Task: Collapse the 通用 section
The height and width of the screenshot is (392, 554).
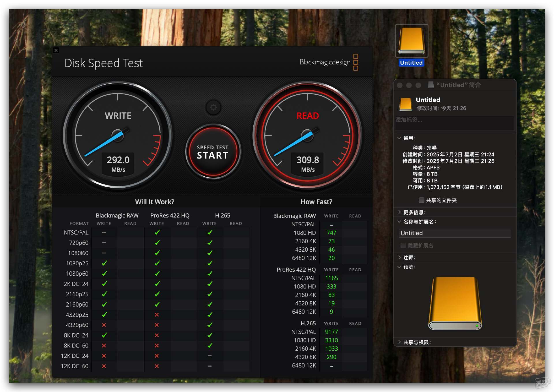Action: (399, 138)
